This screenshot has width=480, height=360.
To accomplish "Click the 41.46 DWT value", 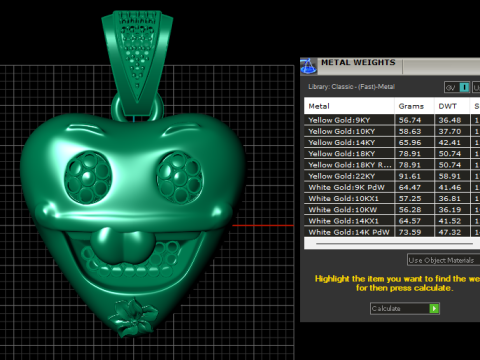I will [450, 187].
